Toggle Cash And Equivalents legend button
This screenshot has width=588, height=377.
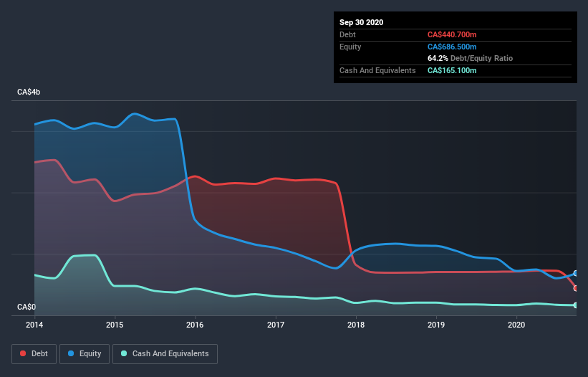(x=165, y=354)
